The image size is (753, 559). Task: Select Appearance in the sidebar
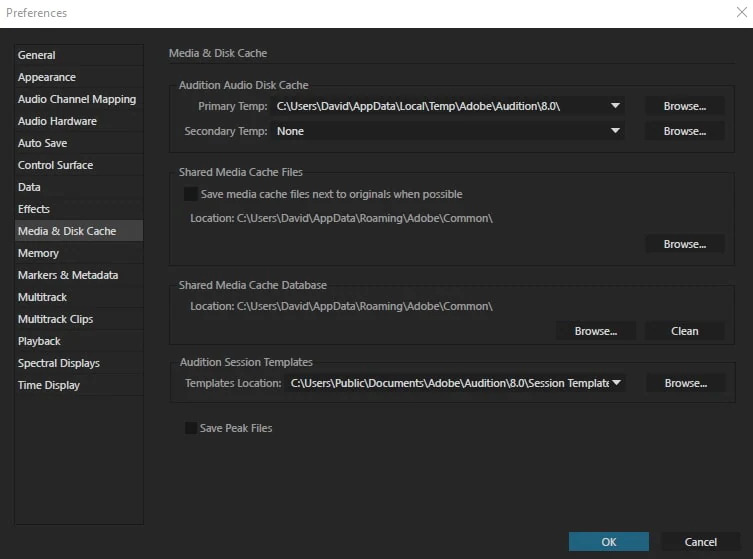79,77
